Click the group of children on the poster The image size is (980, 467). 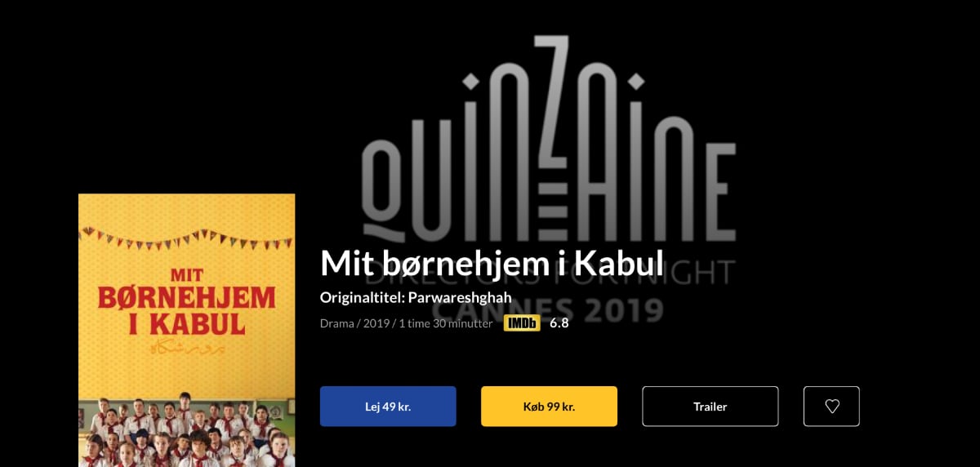pos(187,431)
